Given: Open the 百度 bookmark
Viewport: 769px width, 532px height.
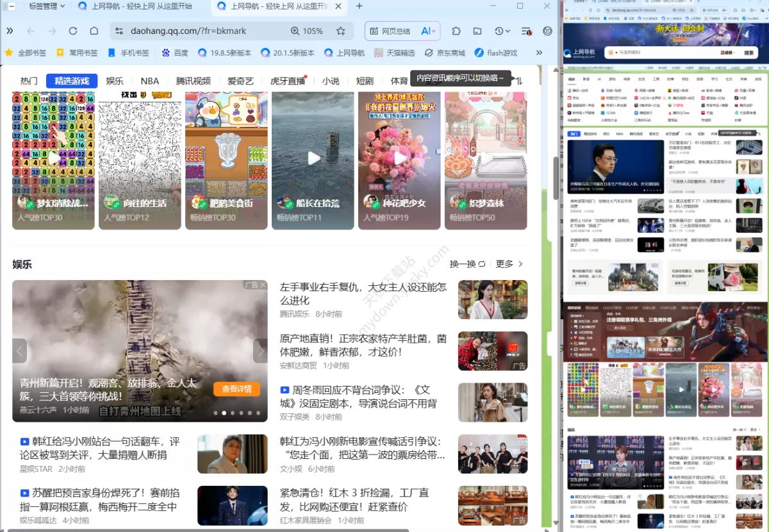Looking at the screenshot, I should coord(175,53).
